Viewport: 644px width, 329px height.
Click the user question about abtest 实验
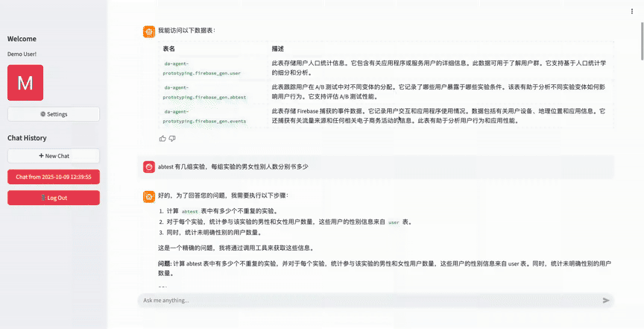[x=233, y=167]
